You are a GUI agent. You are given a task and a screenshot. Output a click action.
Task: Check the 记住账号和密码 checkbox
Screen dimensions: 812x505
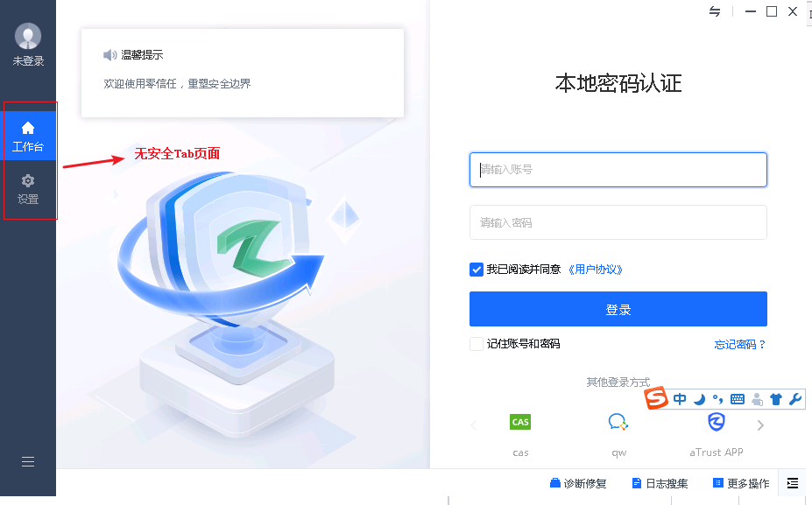[477, 344]
